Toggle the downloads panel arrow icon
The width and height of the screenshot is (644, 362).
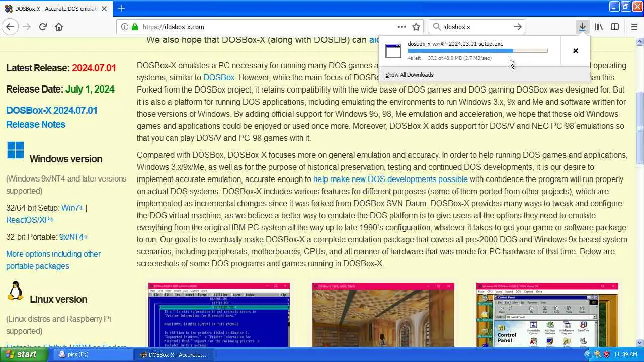pyautogui.click(x=582, y=27)
